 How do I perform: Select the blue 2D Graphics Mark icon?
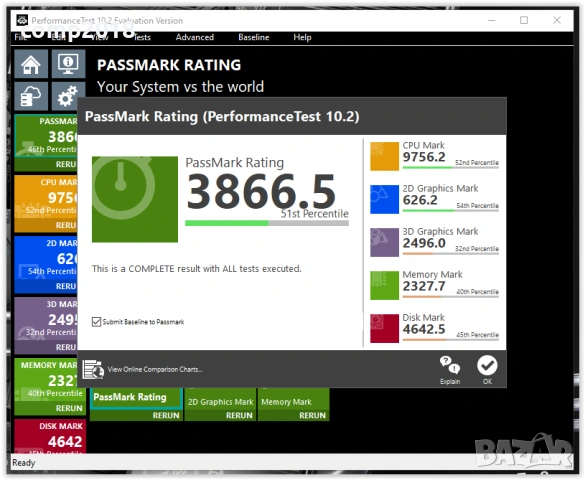(384, 200)
